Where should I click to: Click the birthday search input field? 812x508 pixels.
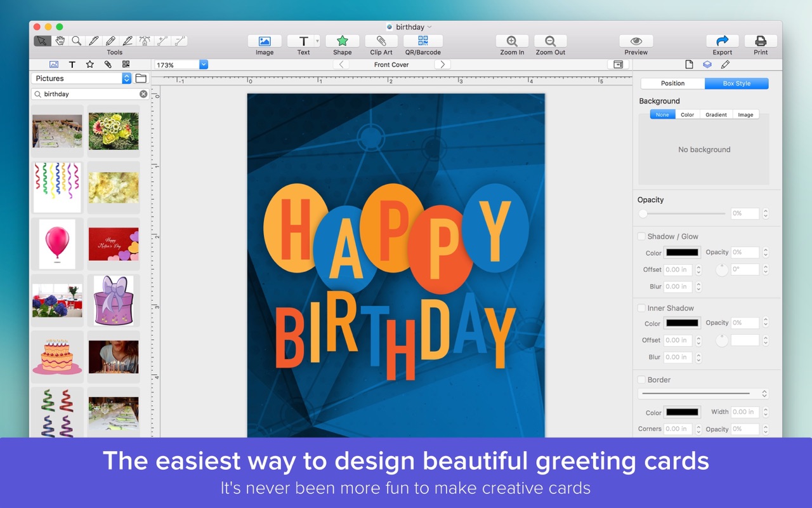click(x=90, y=94)
